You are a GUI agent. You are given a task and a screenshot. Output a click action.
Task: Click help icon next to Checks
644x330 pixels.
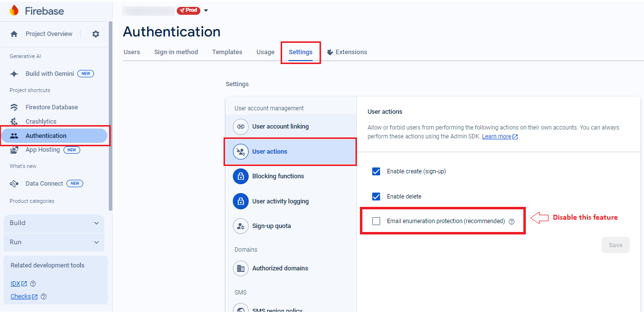pos(44,297)
